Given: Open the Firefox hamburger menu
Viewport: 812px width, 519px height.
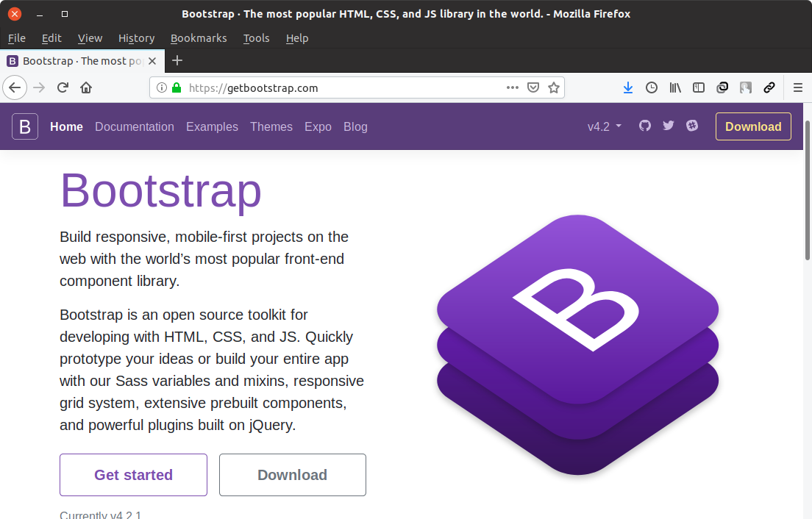Looking at the screenshot, I should 797,87.
